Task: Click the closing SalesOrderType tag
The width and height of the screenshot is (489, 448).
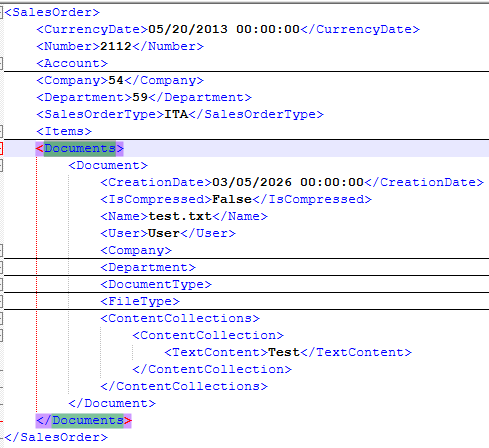Action: point(256,114)
